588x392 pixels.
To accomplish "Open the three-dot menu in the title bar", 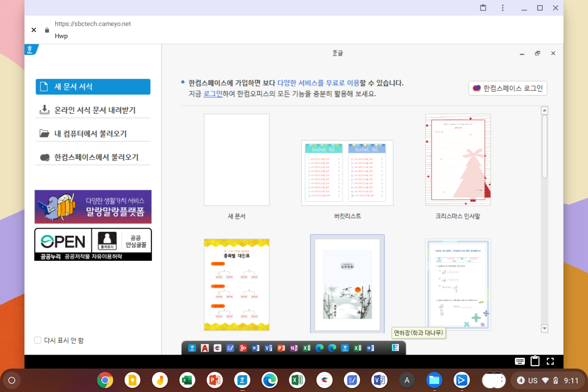I will click(x=503, y=8).
